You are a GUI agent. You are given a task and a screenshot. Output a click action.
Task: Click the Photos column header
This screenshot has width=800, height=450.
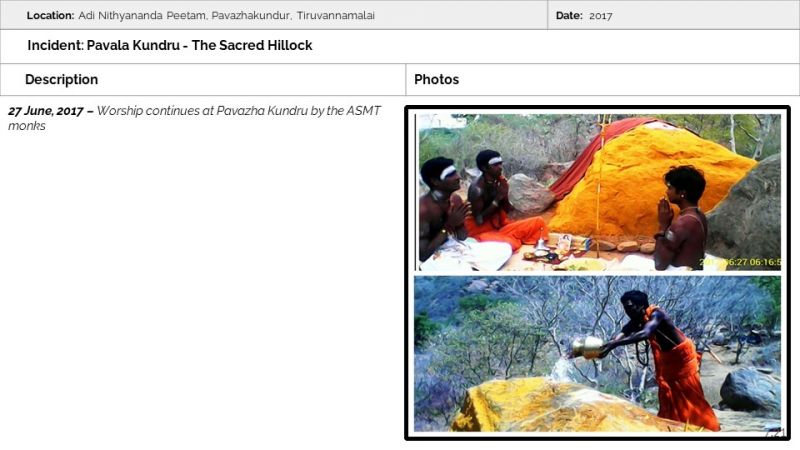[x=436, y=80]
